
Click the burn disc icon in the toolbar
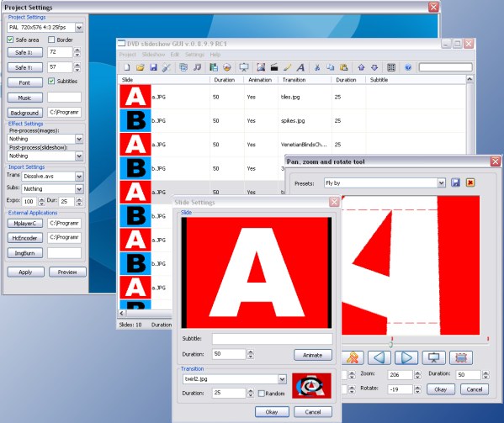(x=227, y=67)
